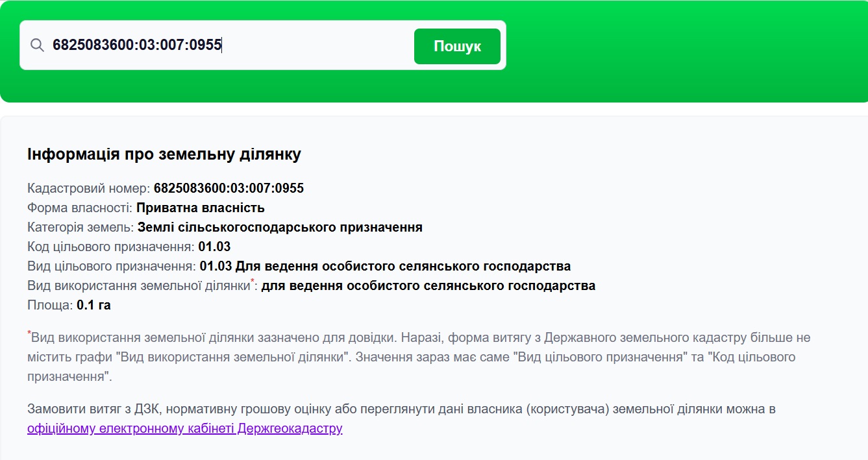Click the Категорія земель label
868x460 pixels.
tap(81, 228)
